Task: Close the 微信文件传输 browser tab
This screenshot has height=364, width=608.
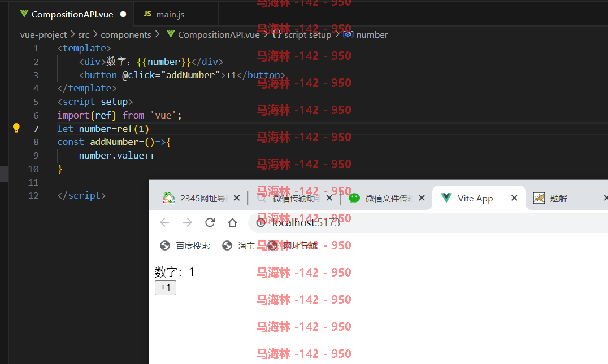Action: [422, 198]
